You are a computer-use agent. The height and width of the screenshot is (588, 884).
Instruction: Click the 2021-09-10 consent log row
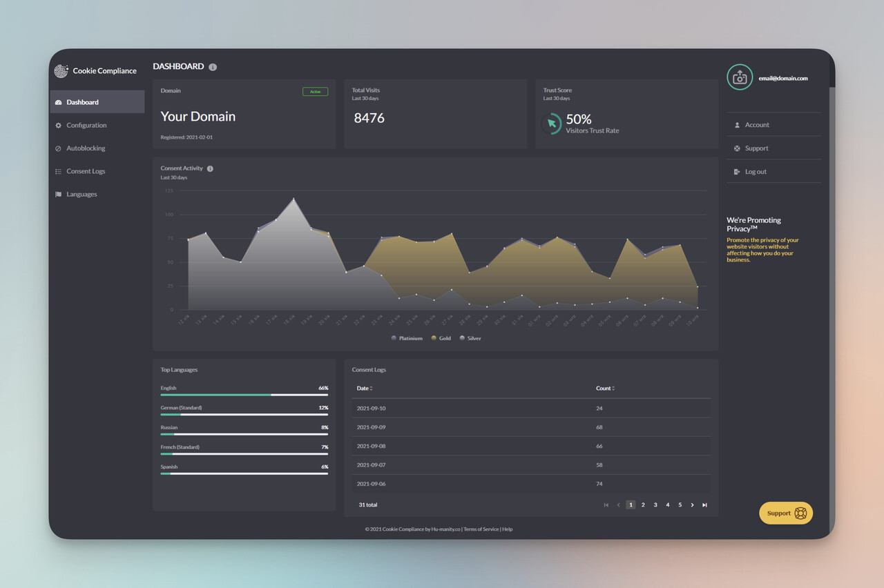pos(531,409)
